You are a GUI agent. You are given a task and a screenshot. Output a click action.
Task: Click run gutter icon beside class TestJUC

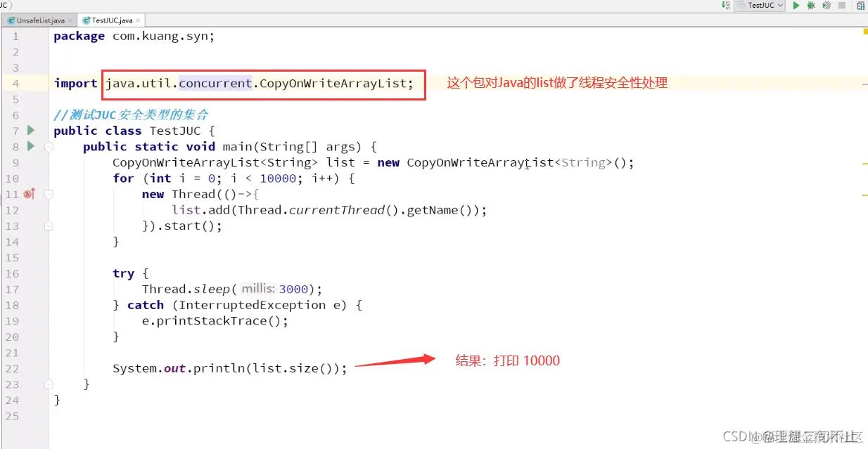click(x=30, y=130)
